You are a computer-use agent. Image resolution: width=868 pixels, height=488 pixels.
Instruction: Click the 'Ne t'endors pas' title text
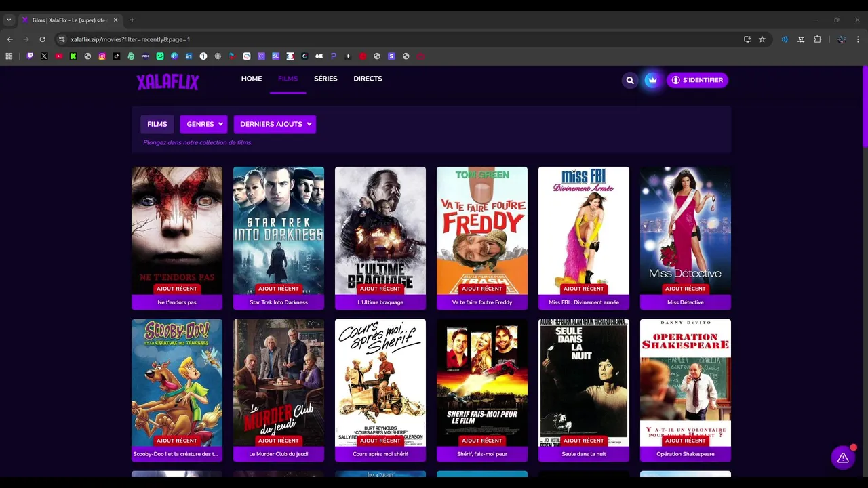pyautogui.click(x=177, y=302)
